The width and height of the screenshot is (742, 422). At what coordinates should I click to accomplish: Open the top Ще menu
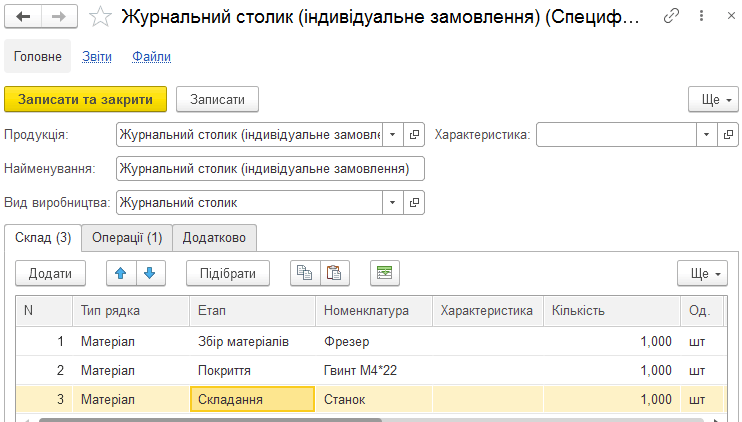point(713,99)
